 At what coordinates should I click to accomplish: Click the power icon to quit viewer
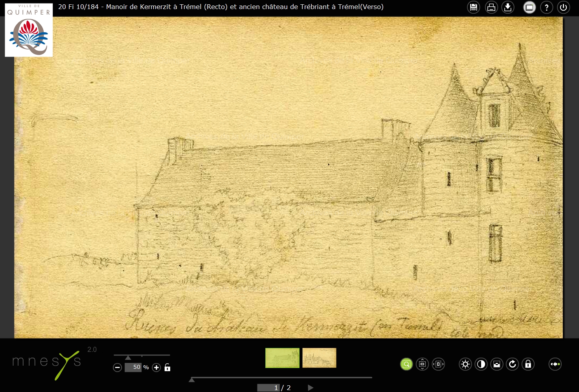(563, 7)
